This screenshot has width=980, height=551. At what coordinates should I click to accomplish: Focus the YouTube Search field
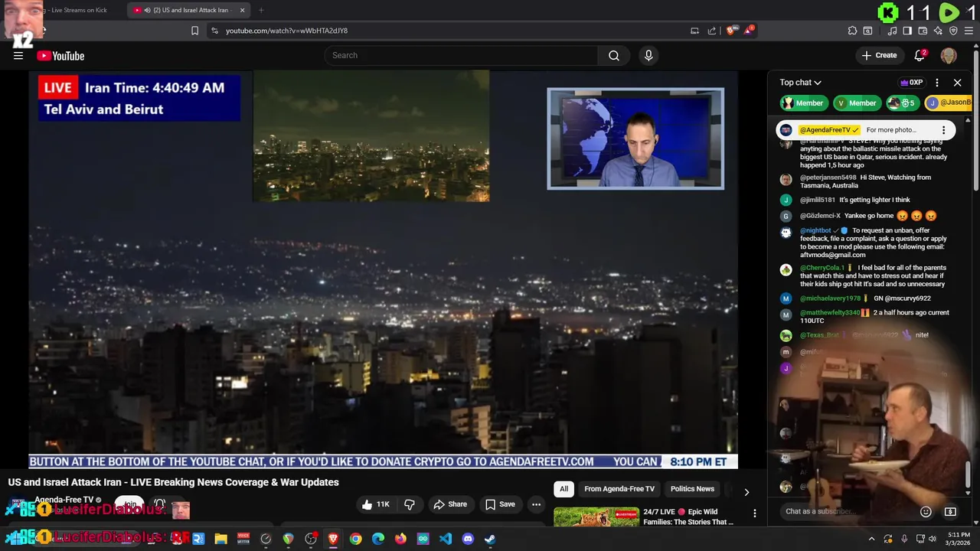(462, 55)
